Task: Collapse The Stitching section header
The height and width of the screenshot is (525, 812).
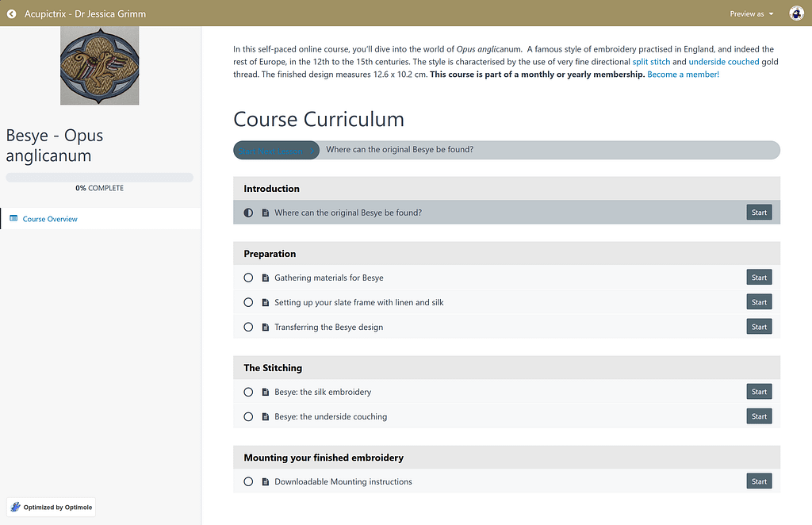Action: tap(507, 368)
